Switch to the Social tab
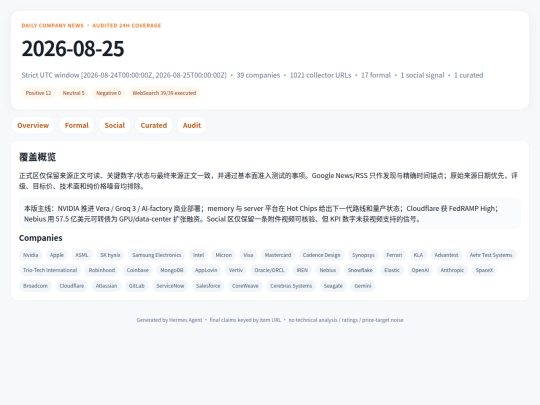This screenshot has height=405, width=540. pos(115,125)
